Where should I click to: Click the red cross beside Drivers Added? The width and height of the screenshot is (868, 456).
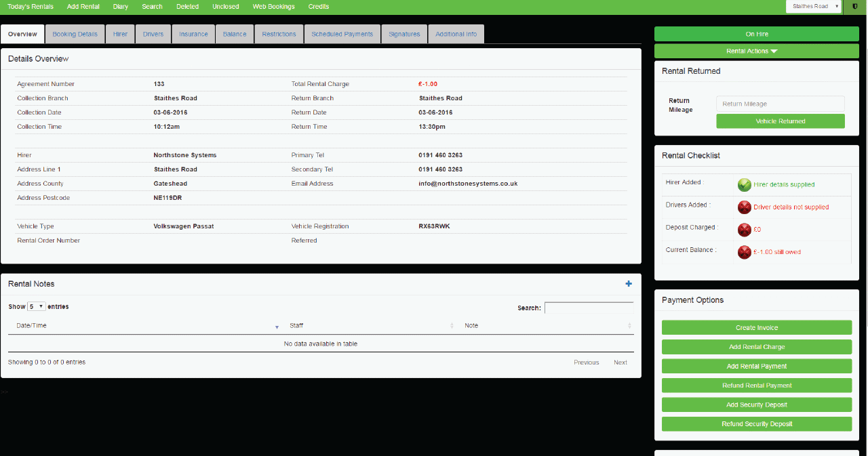(744, 207)
